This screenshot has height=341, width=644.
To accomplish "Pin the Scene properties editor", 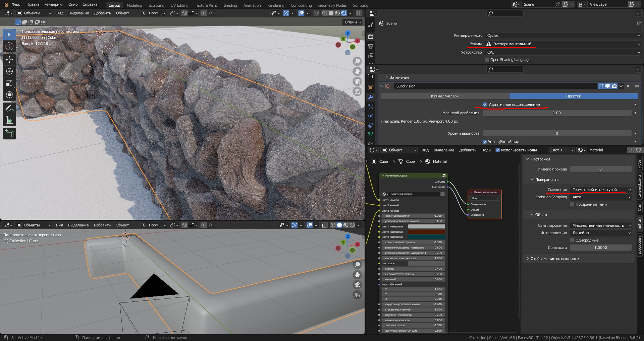I will click(638, 23).
